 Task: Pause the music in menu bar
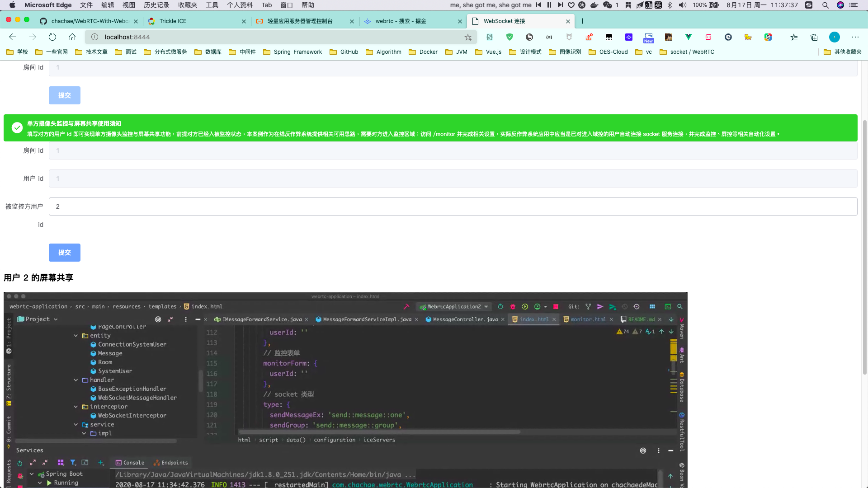tap(549, 5)
